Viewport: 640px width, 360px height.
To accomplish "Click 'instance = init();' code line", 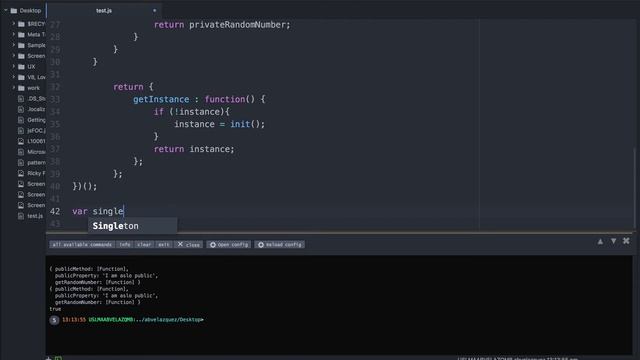I will coord(220,124).
